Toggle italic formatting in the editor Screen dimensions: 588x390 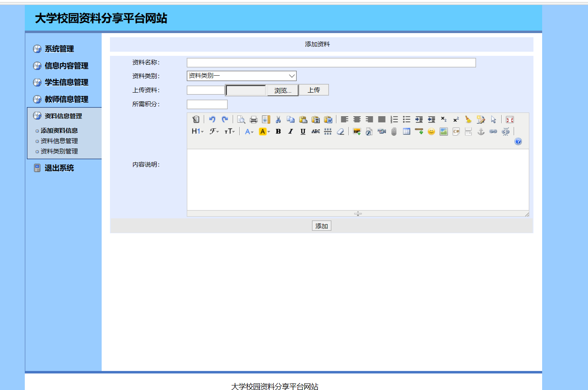(x=290, y=132)
